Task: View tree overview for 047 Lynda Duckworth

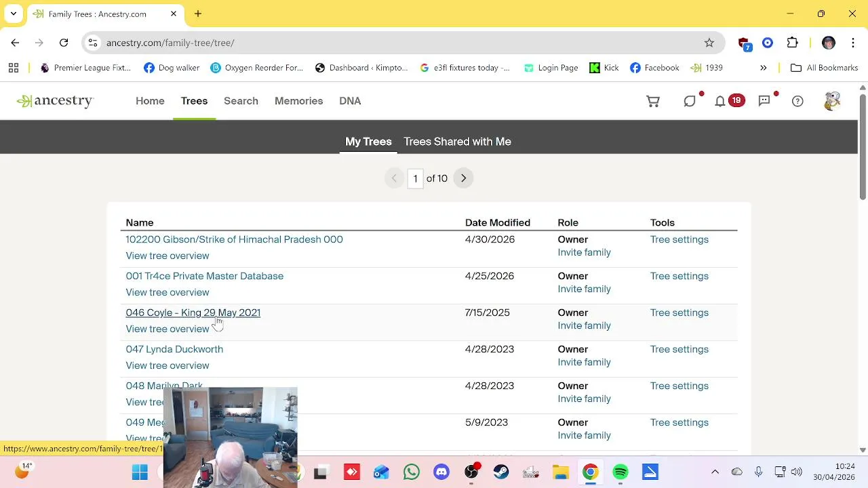Action: click(x=167, y=365)
